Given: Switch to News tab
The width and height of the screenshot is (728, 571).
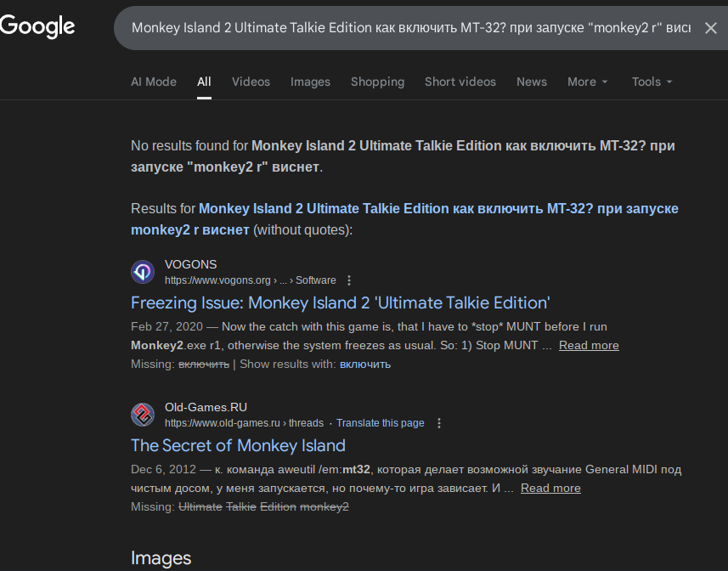Looking at the screenshot, I should 532,82.
